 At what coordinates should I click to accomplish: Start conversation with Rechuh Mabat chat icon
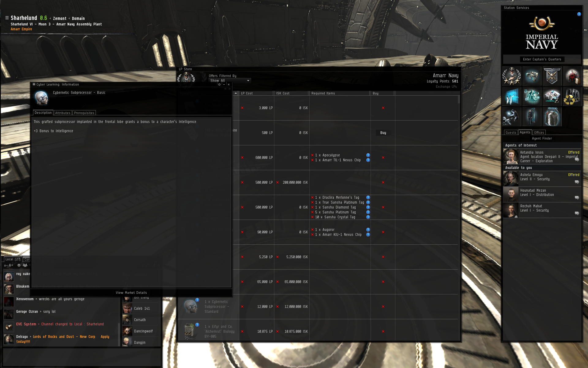tap(577, 213)
